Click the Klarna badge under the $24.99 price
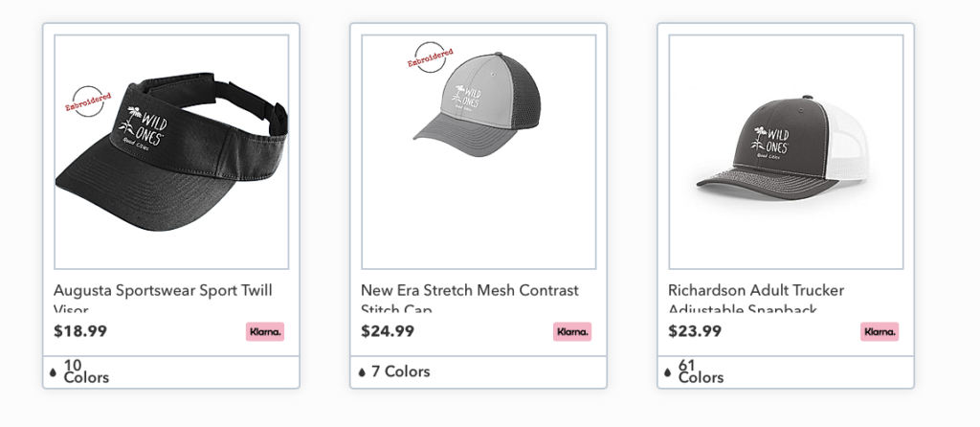The height and width of the screenshot is (427, 980). point(572,332)
